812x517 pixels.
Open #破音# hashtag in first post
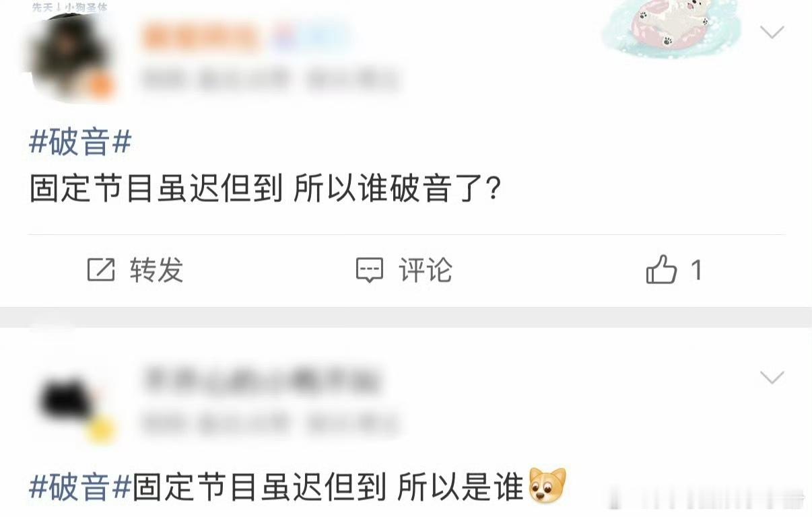click(x=80, y=142)
